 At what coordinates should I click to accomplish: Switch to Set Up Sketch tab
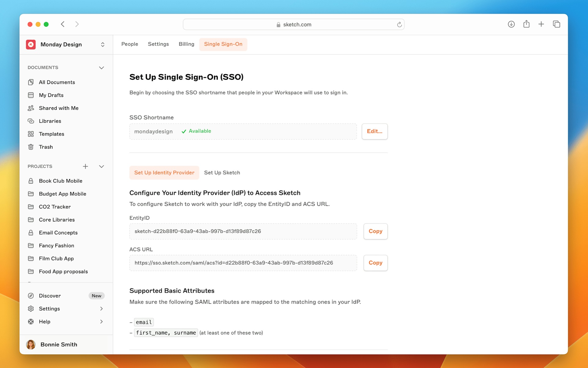tap(222, 173)
